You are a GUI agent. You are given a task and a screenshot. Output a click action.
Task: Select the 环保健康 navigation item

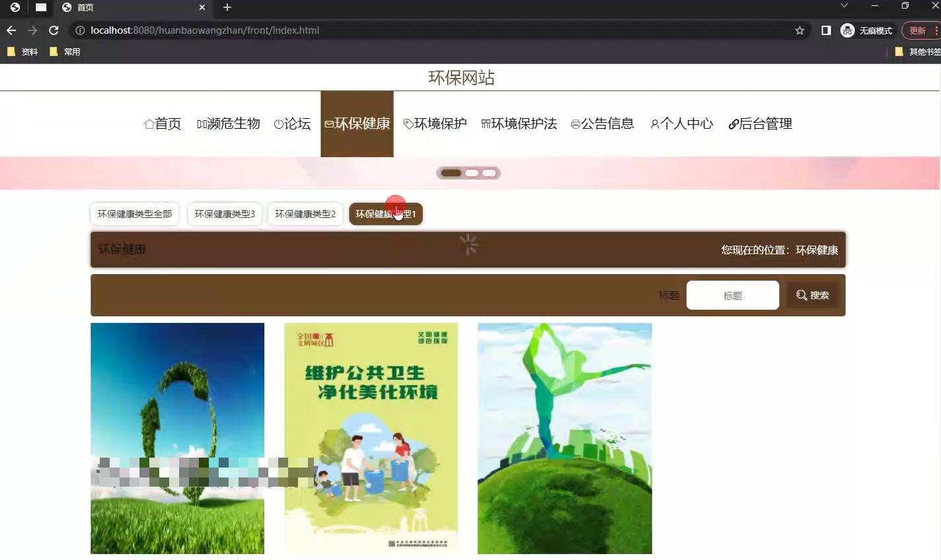pos(357,123)
